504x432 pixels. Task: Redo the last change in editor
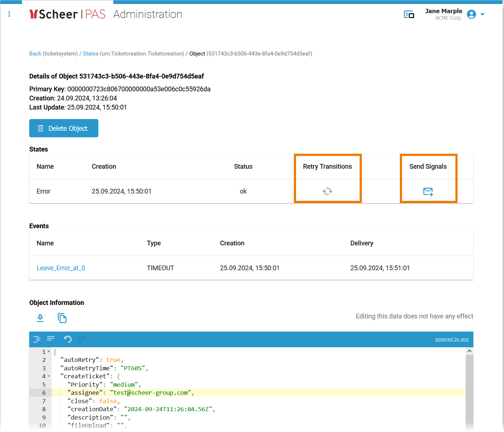[x=82, y=339]
